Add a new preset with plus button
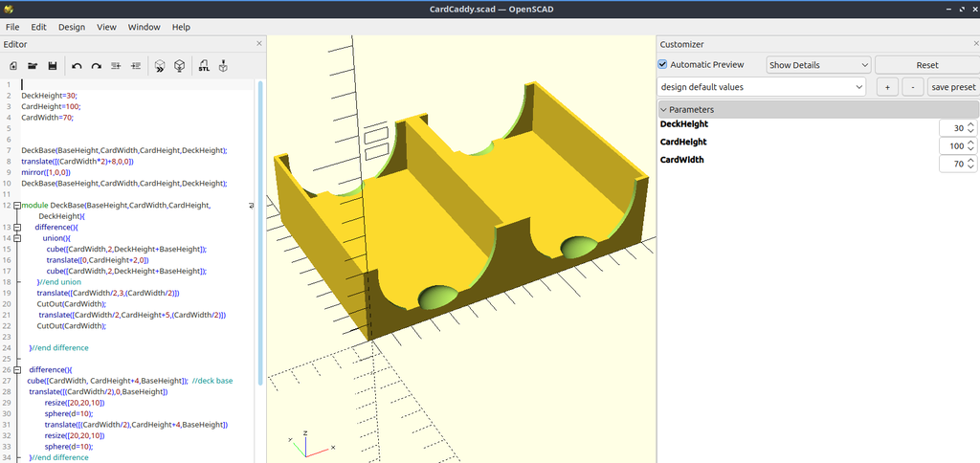 [x=887, y=87]
